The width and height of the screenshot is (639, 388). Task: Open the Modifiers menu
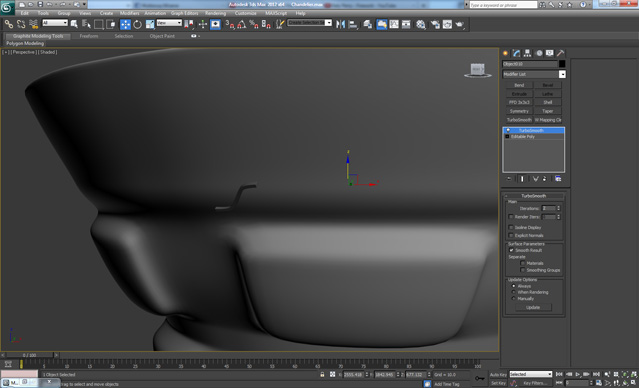click(x=130, y=13)
